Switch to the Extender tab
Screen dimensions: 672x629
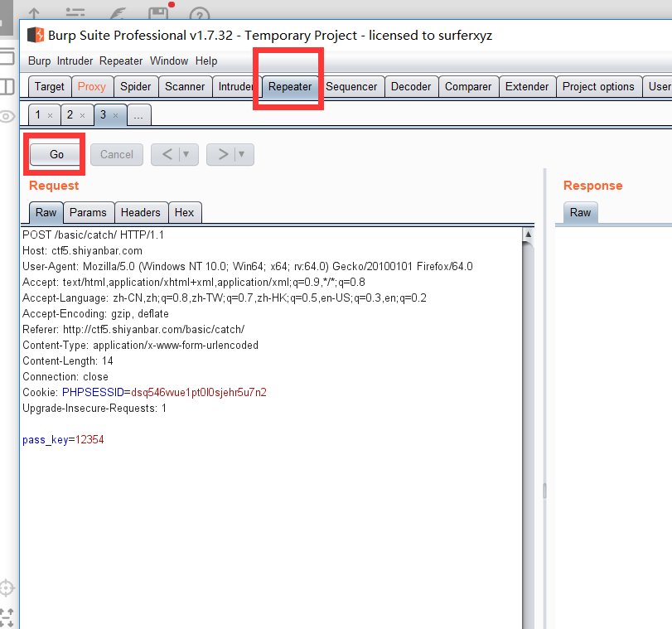pos(527,87)
